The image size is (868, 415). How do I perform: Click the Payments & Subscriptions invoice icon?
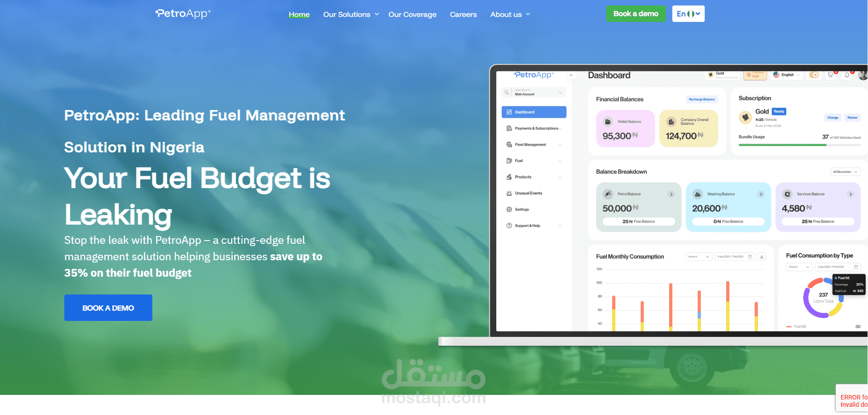pyautogui.click(x=509, y=128)
